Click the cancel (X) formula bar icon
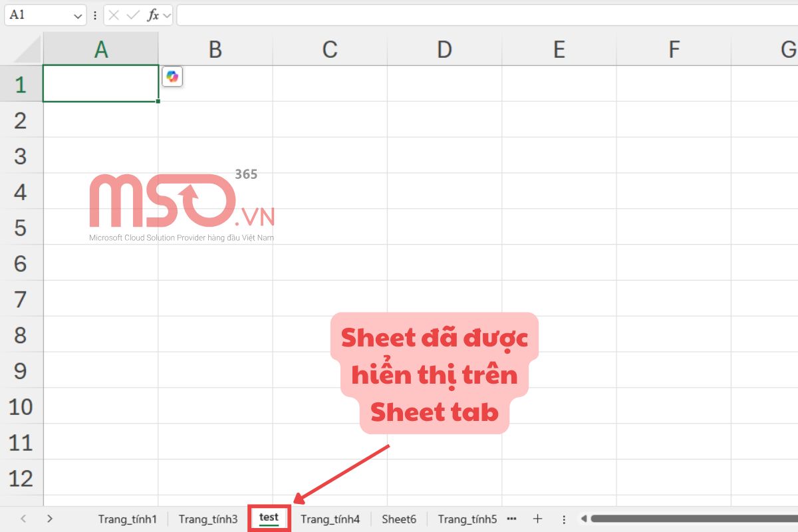The width and height of the screenshot is (798, 532). pos(114,15)
